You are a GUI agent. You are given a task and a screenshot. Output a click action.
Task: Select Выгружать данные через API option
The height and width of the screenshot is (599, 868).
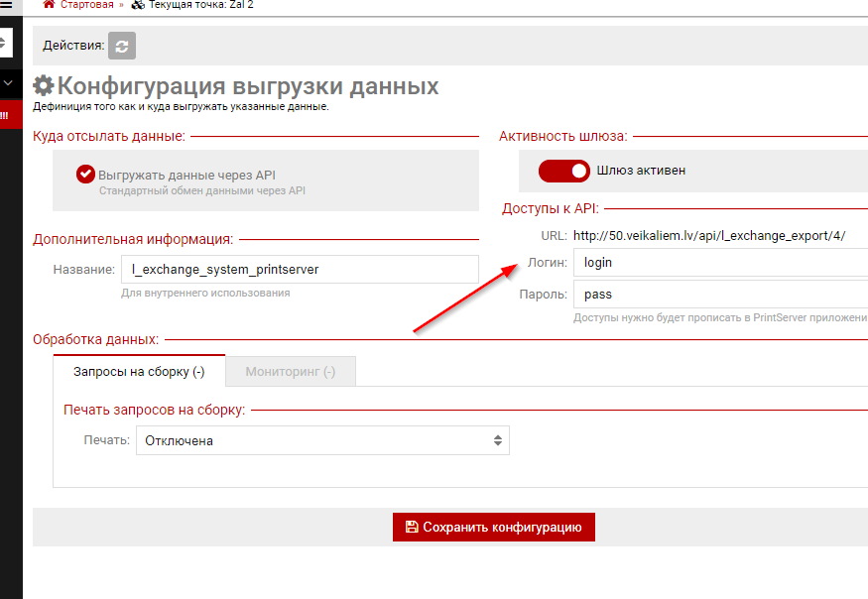pyautogui.click(x=85, y=175)
